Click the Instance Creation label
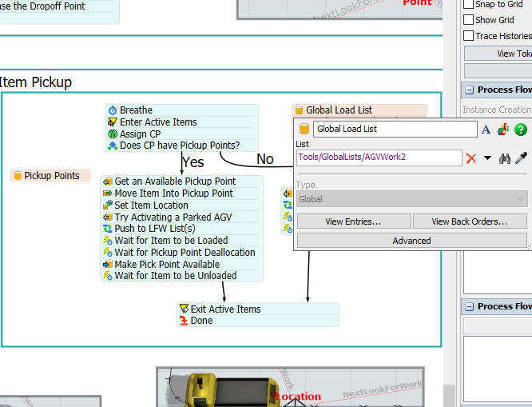The width and height of the screenshot is (532, 407). pos(497,110)
